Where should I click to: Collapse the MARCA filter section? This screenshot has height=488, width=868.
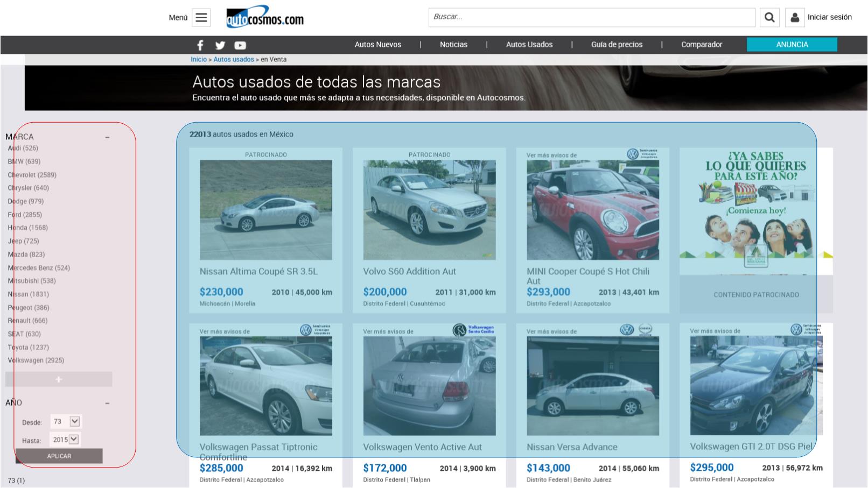(107, 137)
